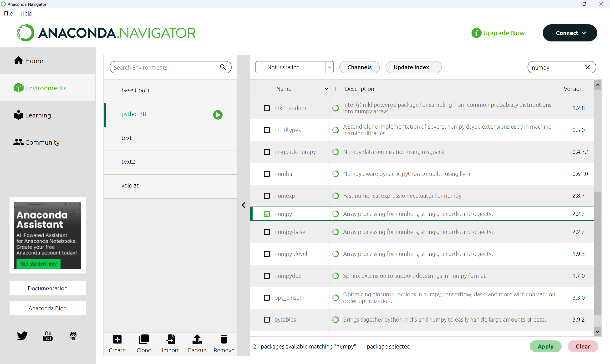Viewport: 610px width, 364px height.
Task: Run the python38 environment play button
Action: 218,115
